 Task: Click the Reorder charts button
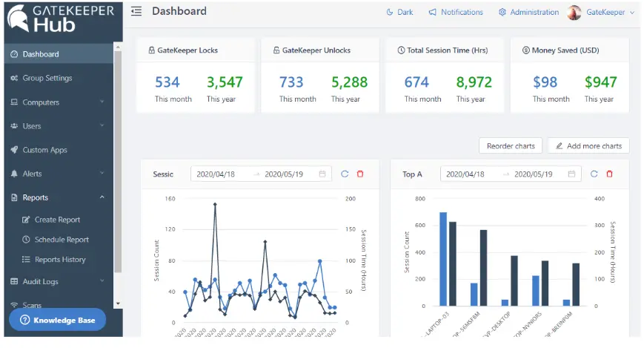[x=511, y=145]
